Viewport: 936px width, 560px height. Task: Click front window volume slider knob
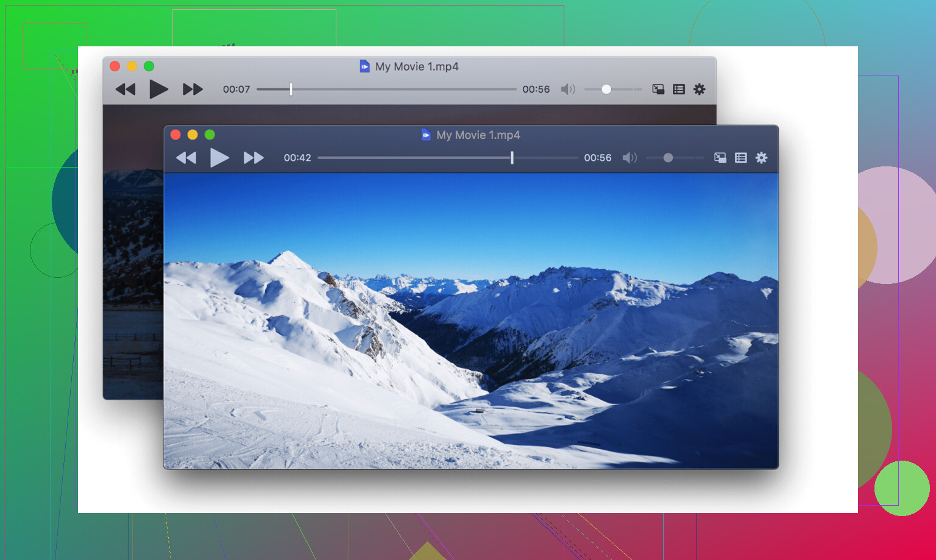point(668,158)
